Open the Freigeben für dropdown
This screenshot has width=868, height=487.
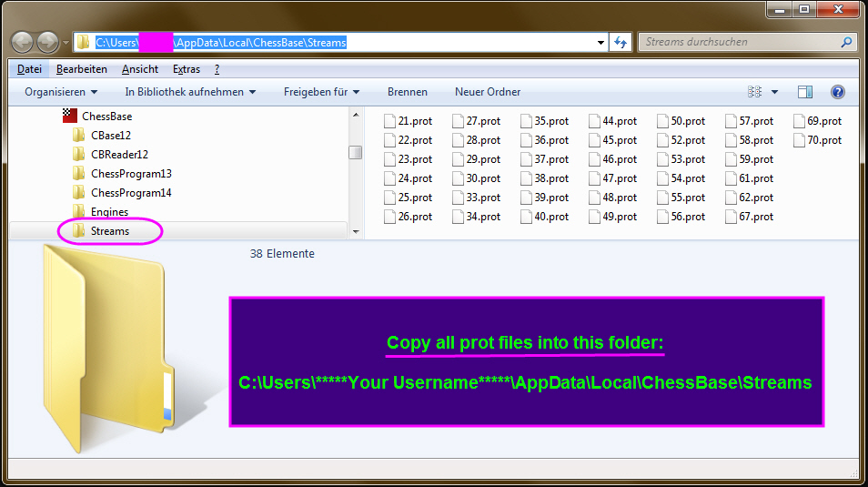point(321,92)
